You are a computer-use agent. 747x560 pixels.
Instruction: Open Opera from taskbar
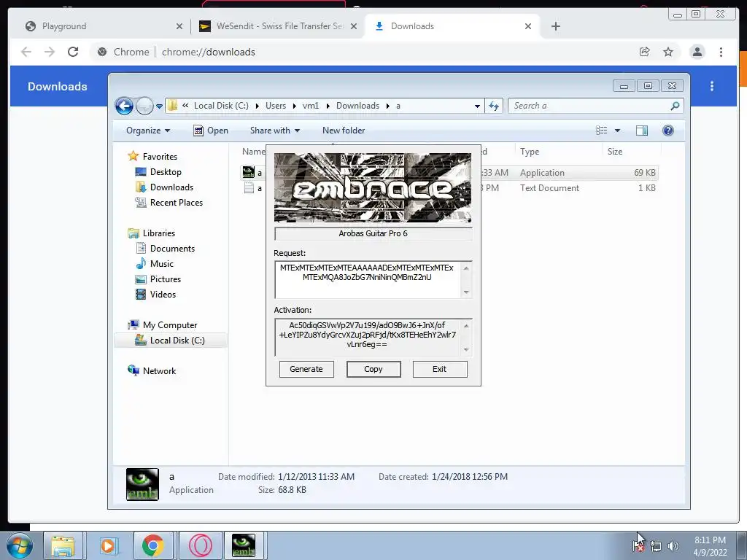click(201, 545)
